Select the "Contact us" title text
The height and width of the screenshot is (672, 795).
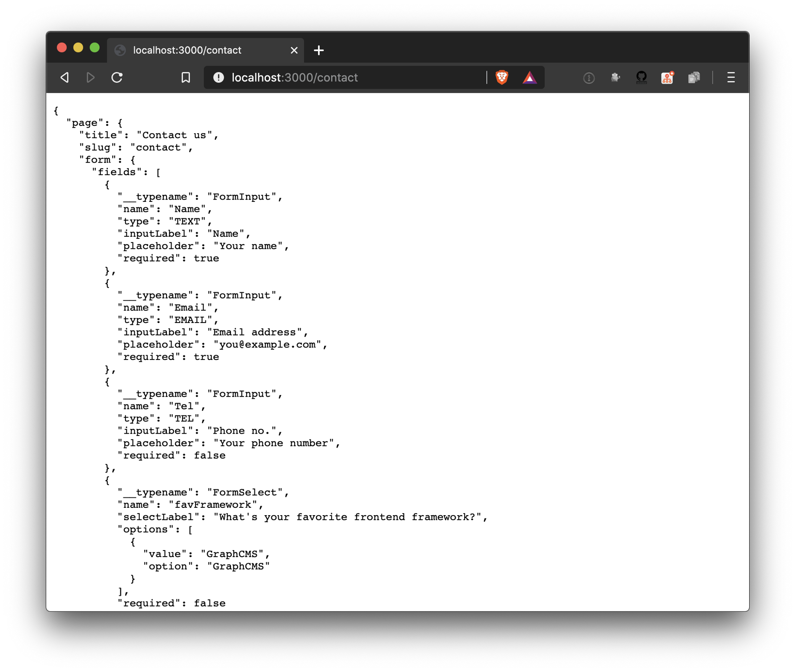(x=174, y=135)
